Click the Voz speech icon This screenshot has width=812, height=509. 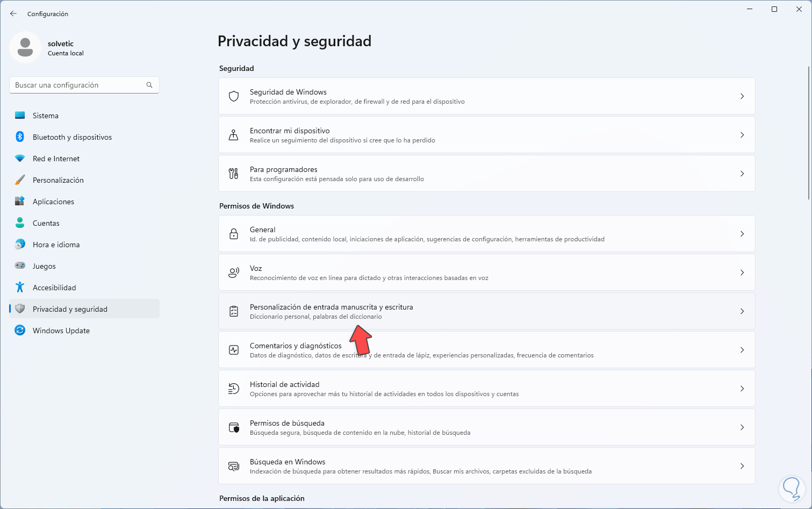coord(234,273)
